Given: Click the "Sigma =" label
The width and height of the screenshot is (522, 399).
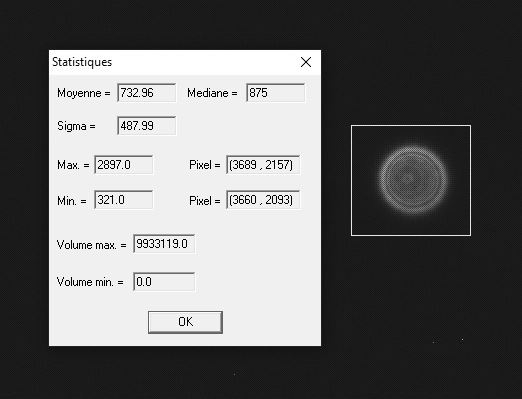Looking at the screenshot, I should pos(76,126).
